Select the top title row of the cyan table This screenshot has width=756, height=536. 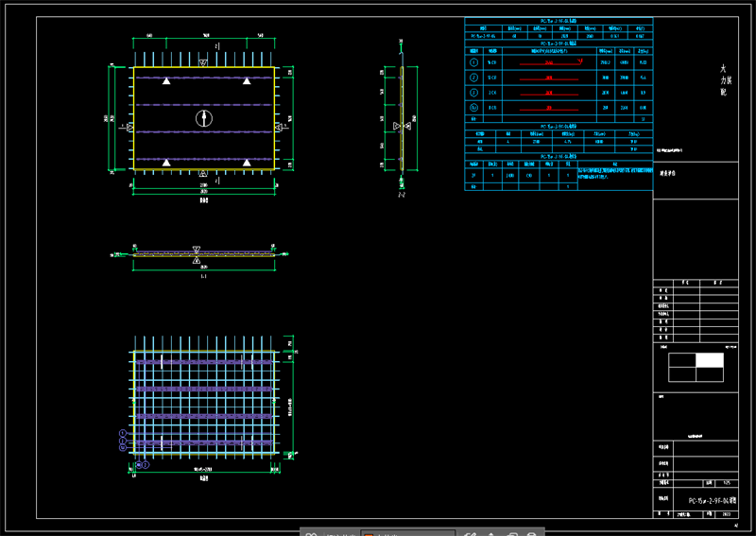[x=558, y=21]
